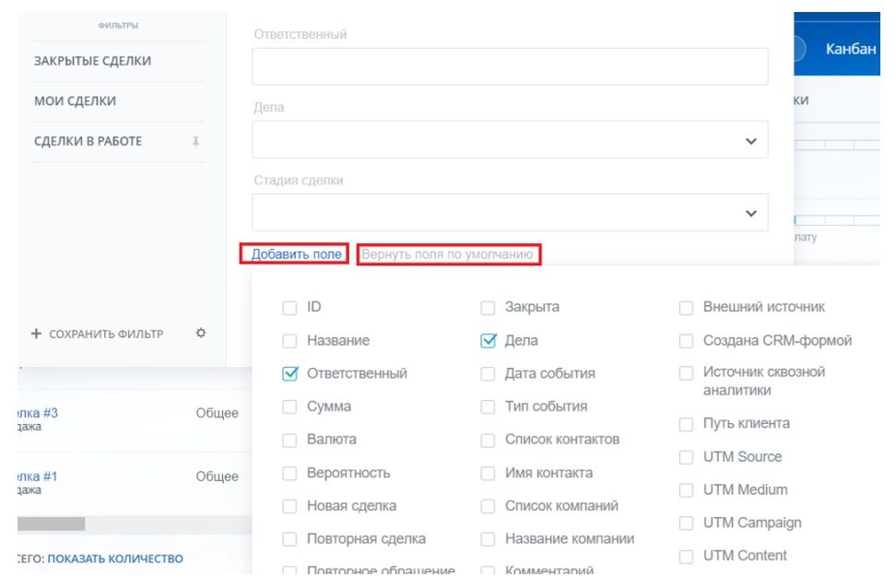Image resolution: width=896 pixels, height=588 pixels.
Task: Uncheck the Ответственный field checkbox
Action: 289,374
